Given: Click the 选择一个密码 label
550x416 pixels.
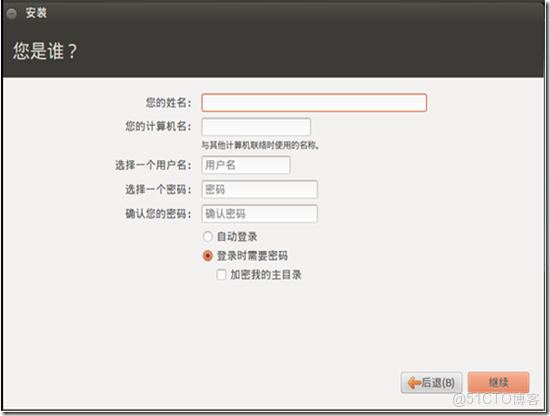Looking at the screenshot, I should [x=159, y=190].
